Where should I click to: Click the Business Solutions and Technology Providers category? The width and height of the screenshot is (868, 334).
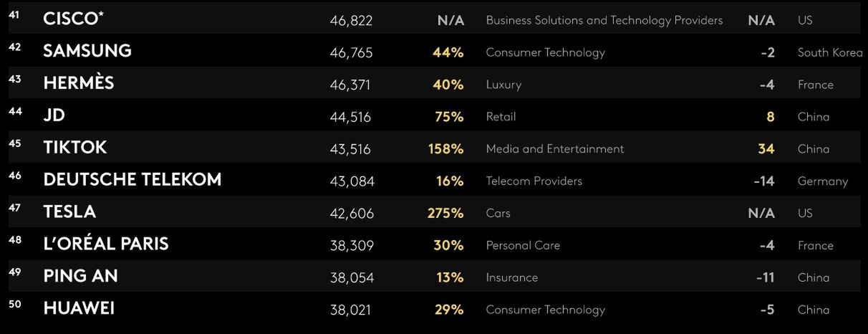pyautogui.click(x=604, y=20)
